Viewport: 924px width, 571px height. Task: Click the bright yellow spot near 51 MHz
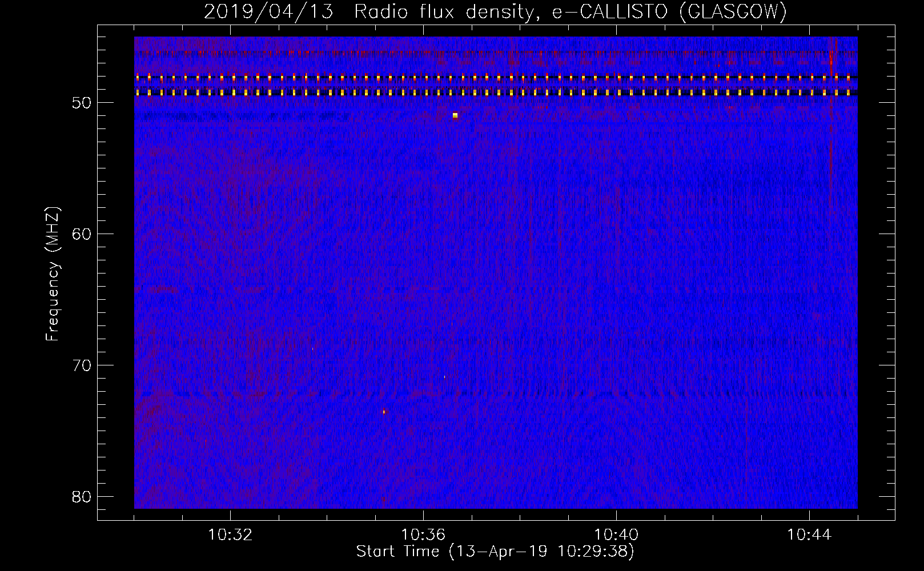tap(455, 115)
